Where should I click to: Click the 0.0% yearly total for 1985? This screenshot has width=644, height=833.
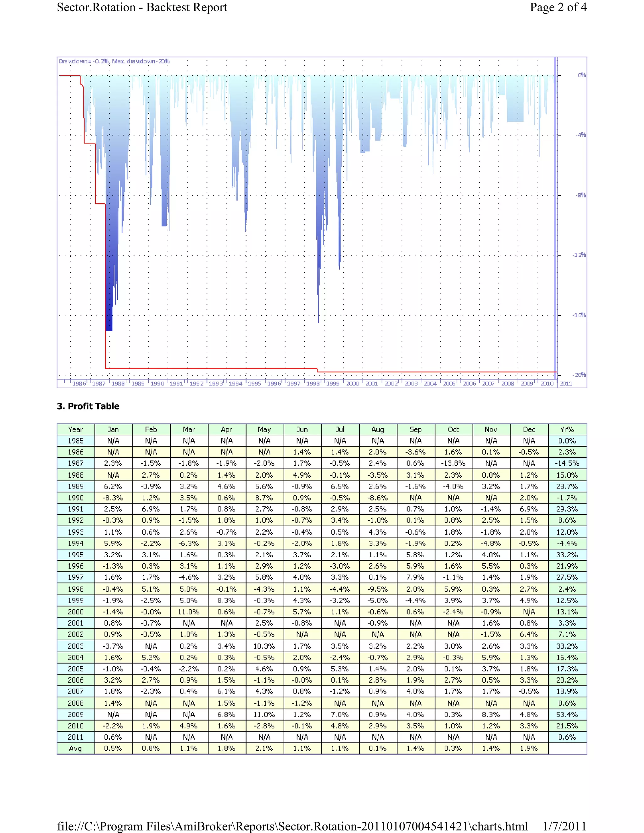(567, 441)
